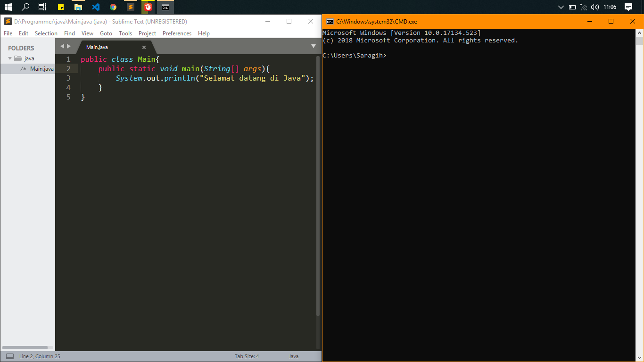The width and height of the screenshot is (644, 362).
Task: Click the Line 2, Column 25 status text
Action: pos(40,356)
